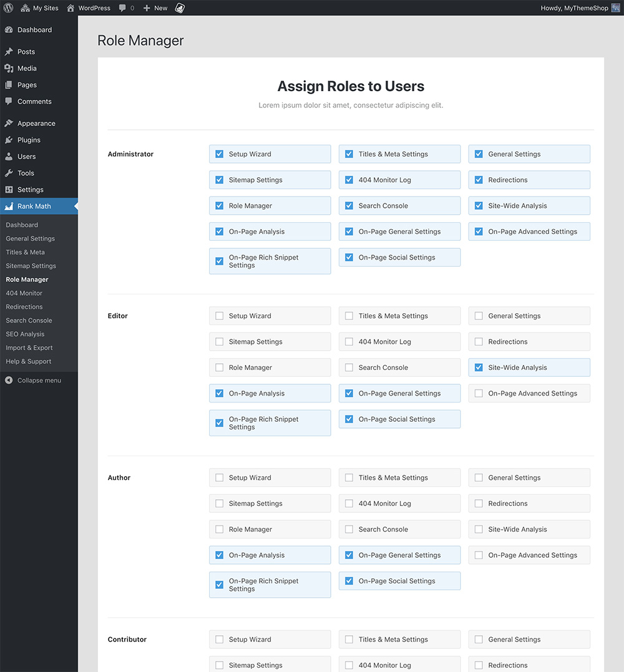Check Author's Site-Wide Analysis checkbox

[x=479, y=529]
